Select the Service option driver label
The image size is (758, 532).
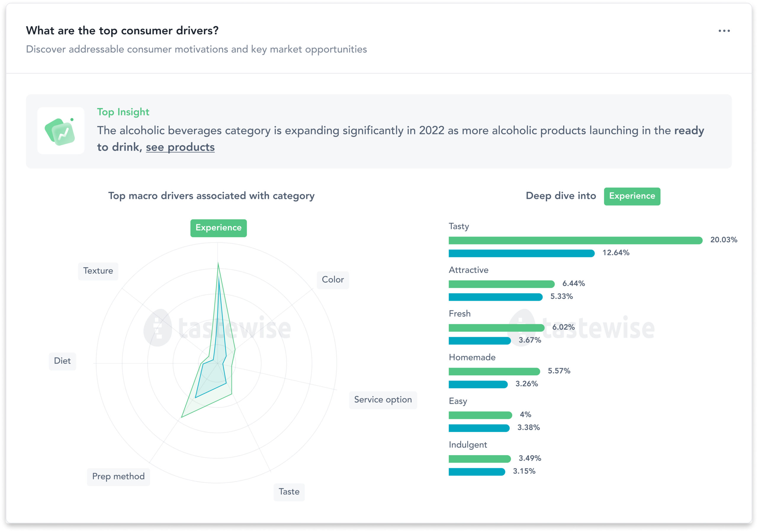(x=383, y=400)
